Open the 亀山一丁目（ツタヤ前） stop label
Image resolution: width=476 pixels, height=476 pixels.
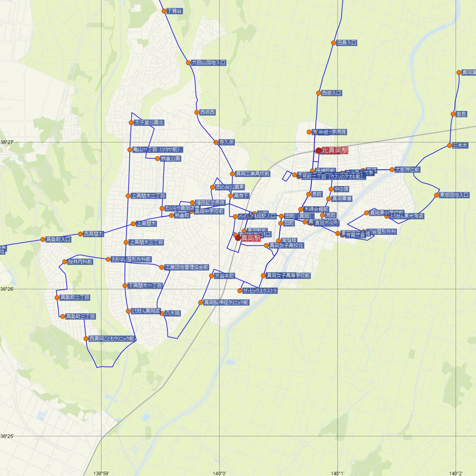point(157,150)
